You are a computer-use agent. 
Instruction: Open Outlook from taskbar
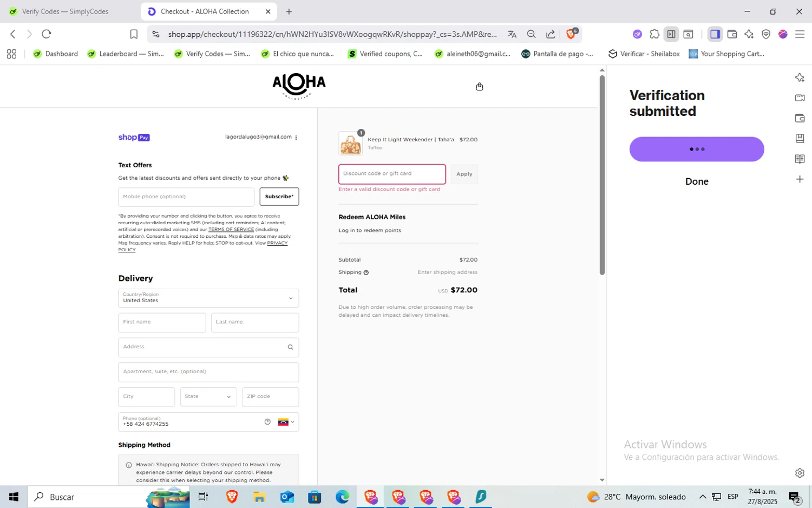287,497
